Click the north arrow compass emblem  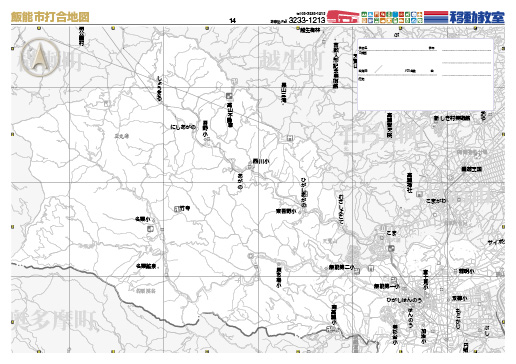39,58
